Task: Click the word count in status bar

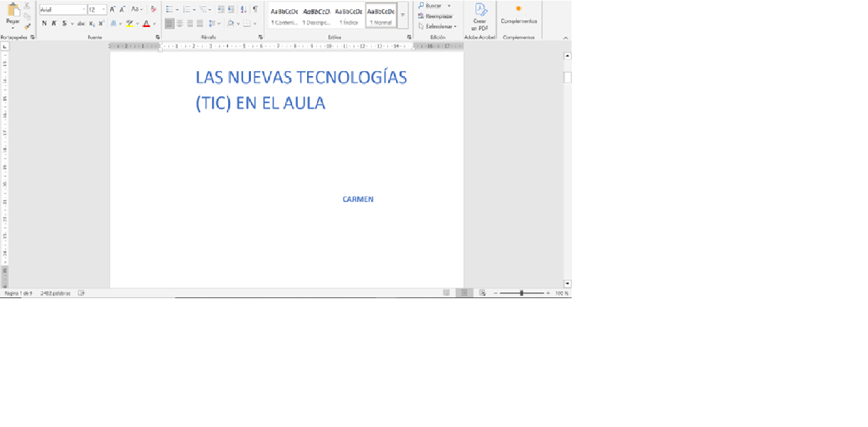Action: pos(55,292)
